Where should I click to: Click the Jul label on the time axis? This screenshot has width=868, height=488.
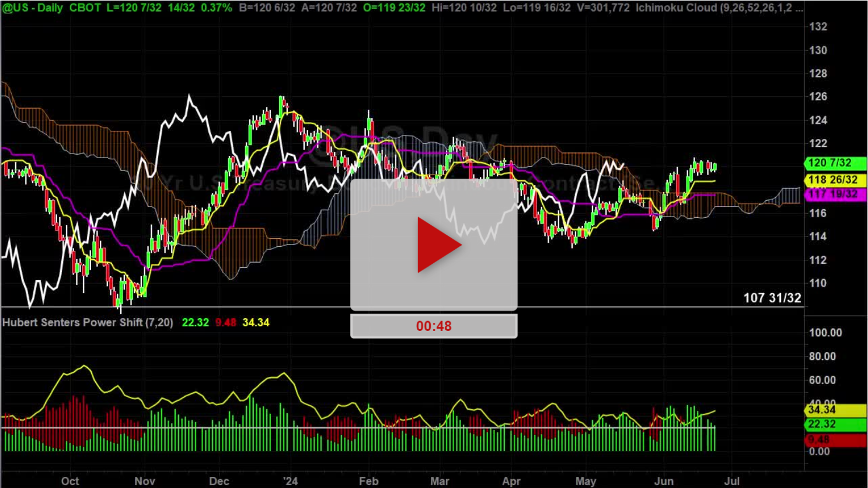(732, 481)
